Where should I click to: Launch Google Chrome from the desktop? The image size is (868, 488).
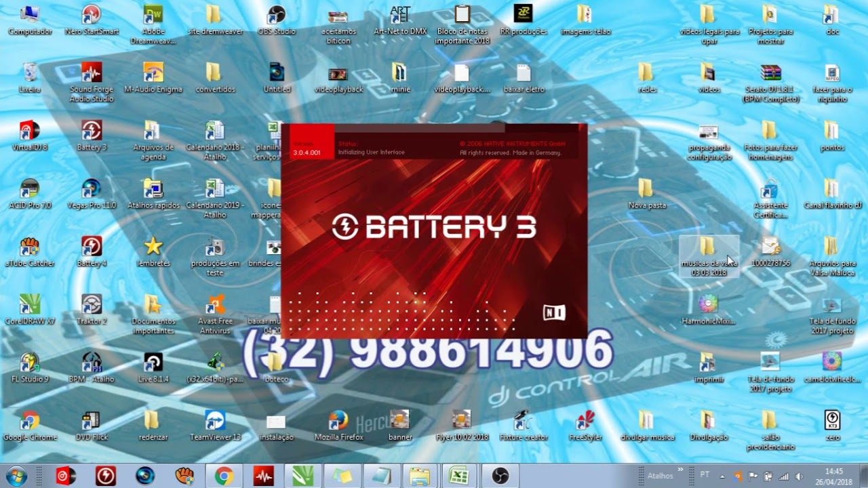click(30, 425)
